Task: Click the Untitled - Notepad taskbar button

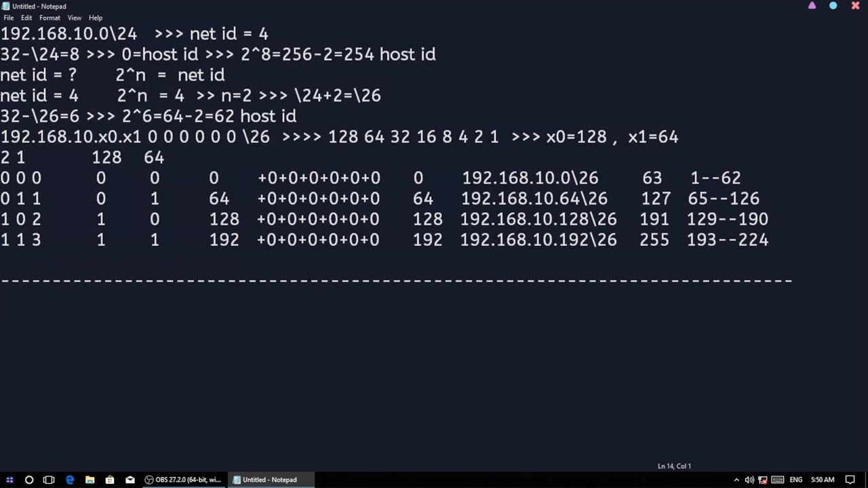Action: click(264, 480)
